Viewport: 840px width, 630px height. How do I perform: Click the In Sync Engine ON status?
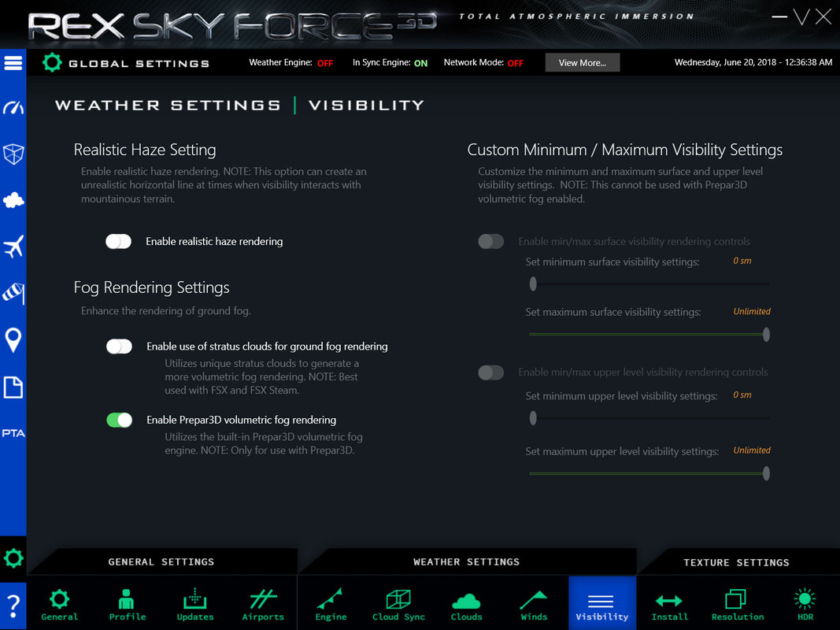click(420, 63)
